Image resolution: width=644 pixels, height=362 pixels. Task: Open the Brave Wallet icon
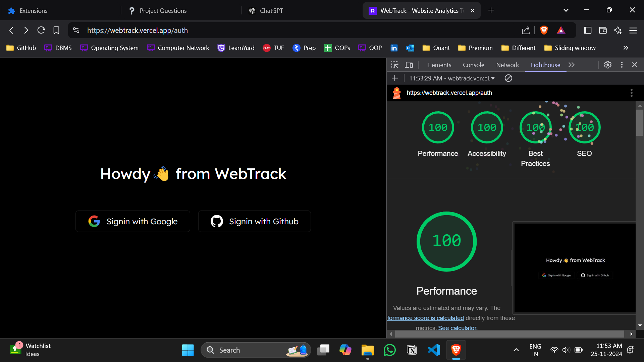603,31
